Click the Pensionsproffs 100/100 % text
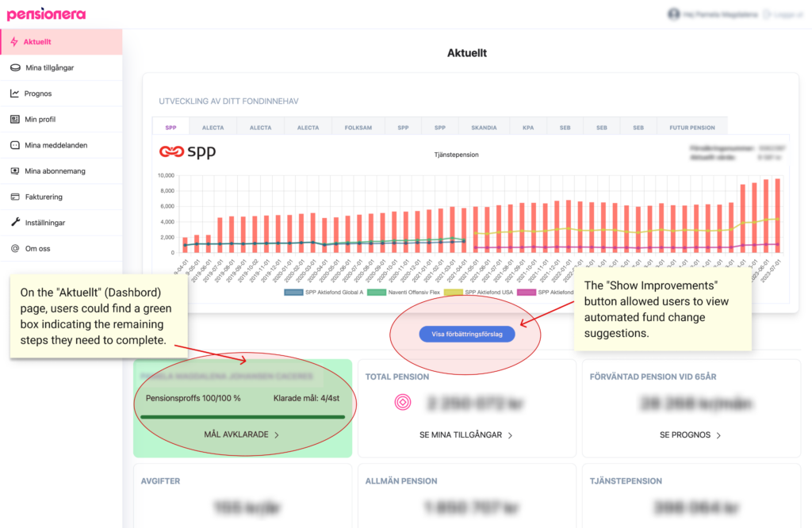 (193, 399)
